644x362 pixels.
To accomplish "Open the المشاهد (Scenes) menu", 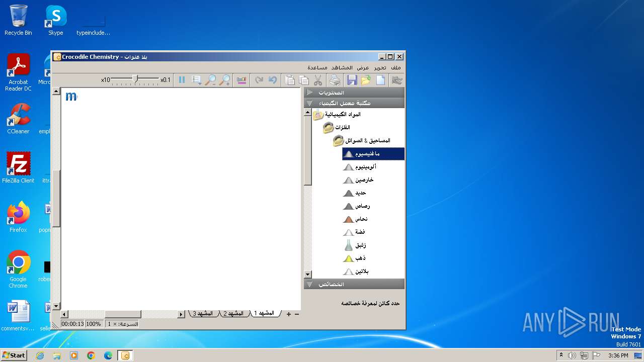I will [x=342, y=67].
